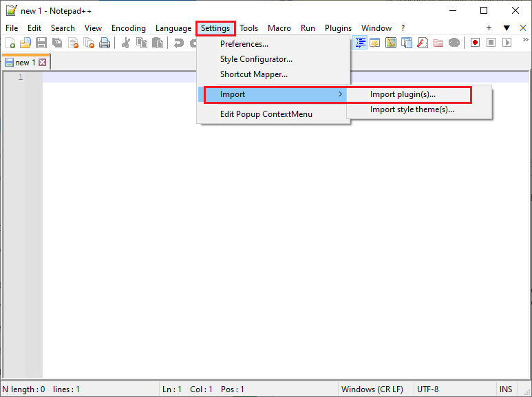Open the Run menu
532x397 pixels.
[308, 28]
